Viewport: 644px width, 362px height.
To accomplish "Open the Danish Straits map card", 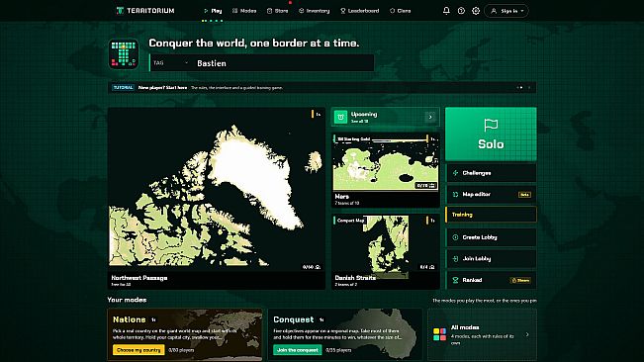I will [x=385, y=251].
